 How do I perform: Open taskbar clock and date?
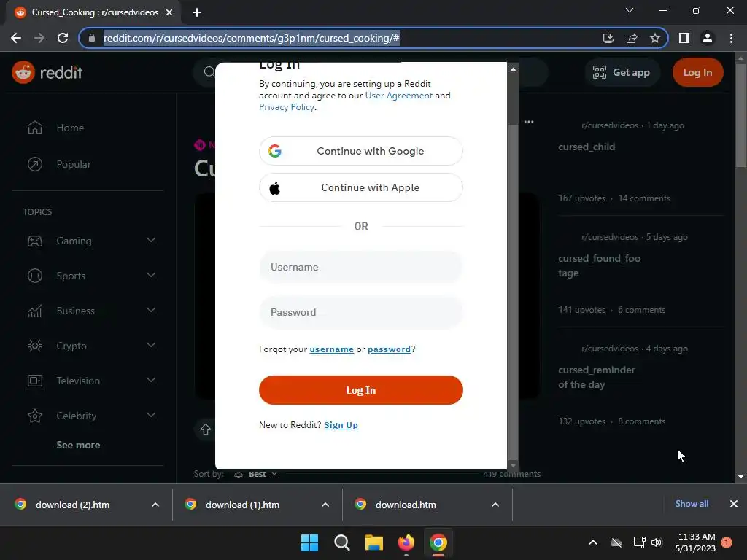tap(695, 542)
